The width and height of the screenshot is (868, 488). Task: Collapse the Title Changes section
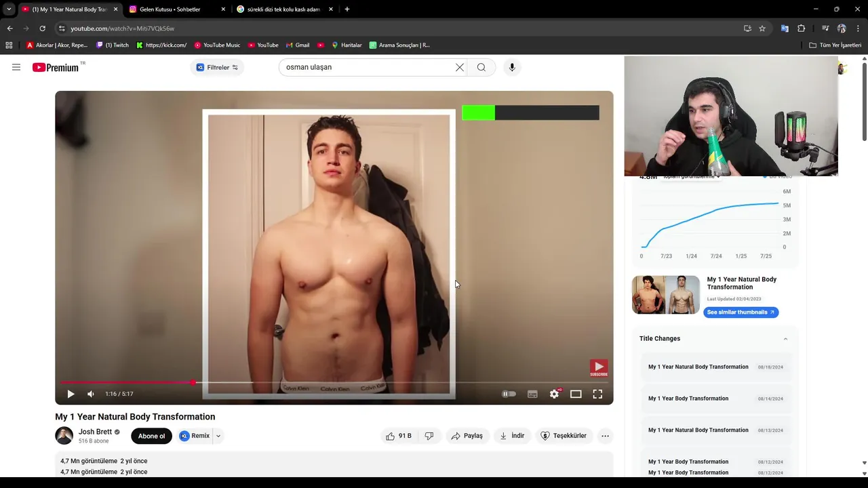[x=785, y=339]
